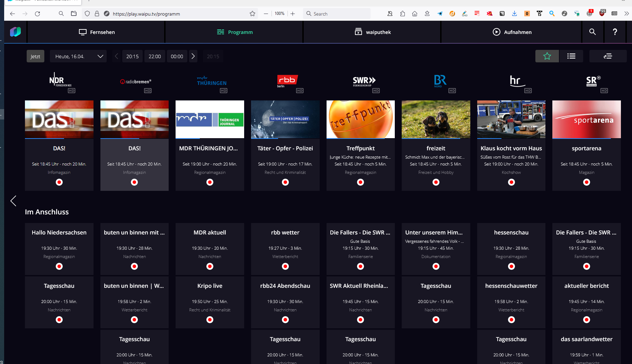Switch to timeline view layout icon
Screen dimensions: 632x364
pos(608,56)
